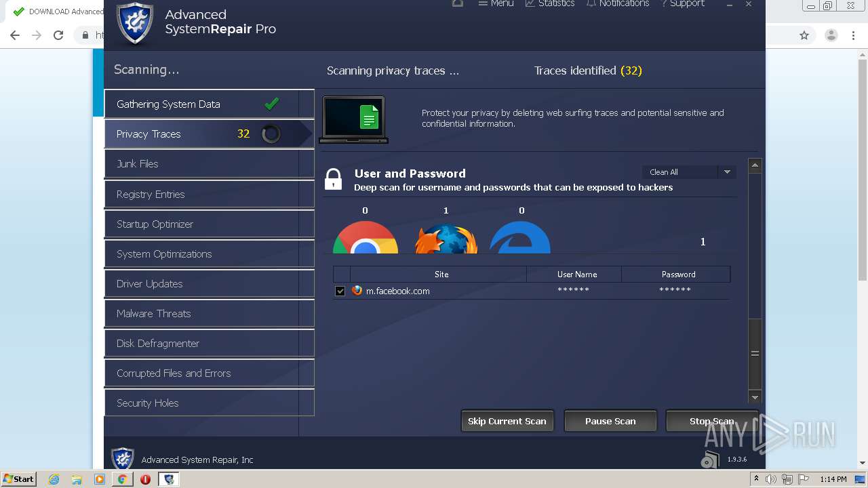This screenshot has height=488, width=868.
Task: Select Junk Files in sidebar
Action: click(209, 164)
